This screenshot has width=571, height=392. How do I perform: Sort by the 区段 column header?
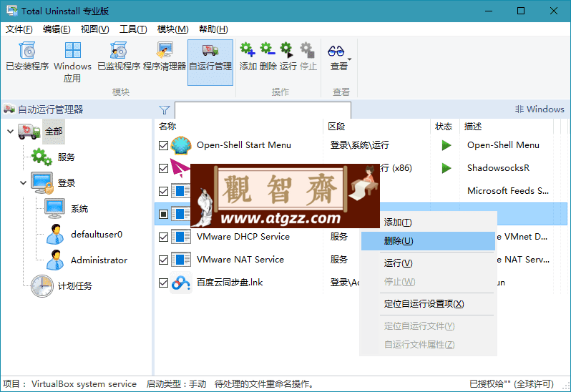[x=376, y=127]
